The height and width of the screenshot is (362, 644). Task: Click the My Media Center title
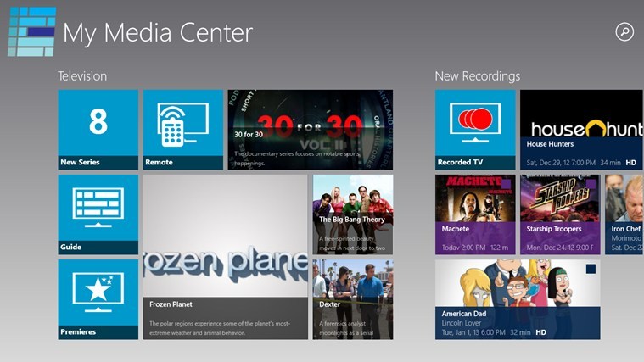coord(158,33)
